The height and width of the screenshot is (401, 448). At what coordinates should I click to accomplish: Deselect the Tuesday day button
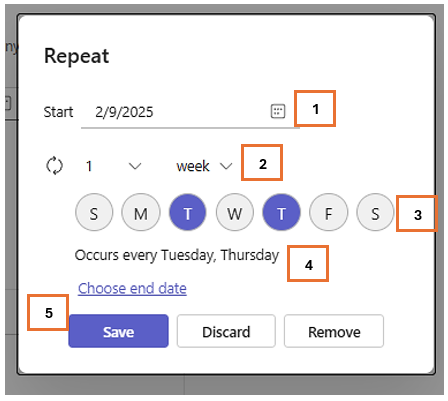click(x=188, y=212)
